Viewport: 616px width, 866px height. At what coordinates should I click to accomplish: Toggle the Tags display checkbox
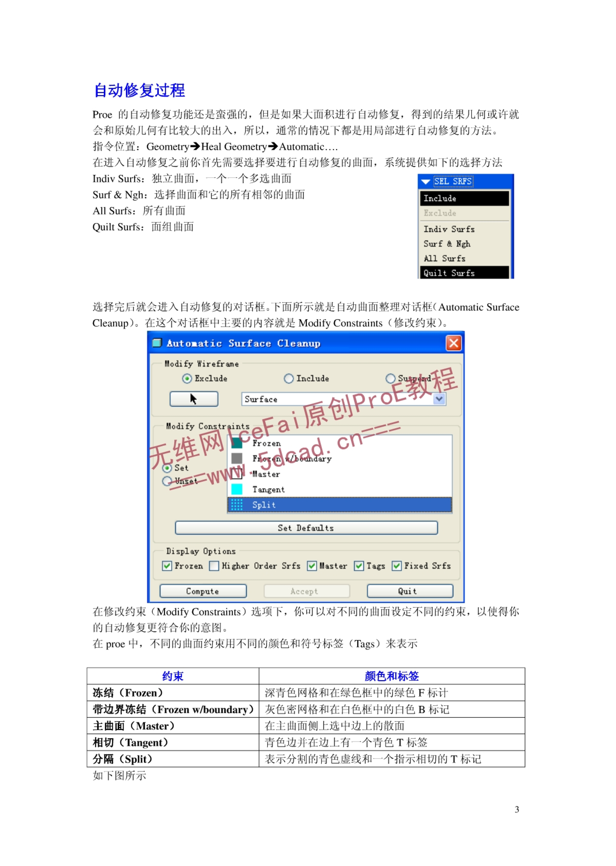point(358,566)
